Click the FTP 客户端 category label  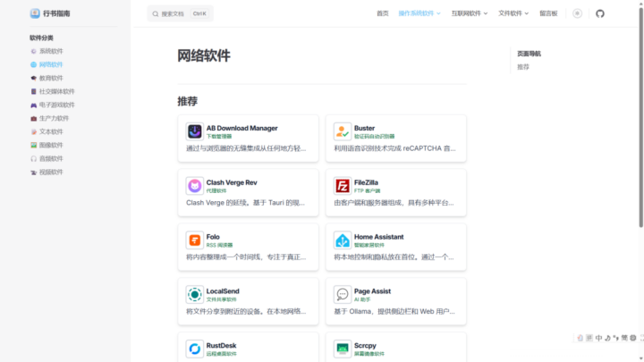(x=367, y=191)
